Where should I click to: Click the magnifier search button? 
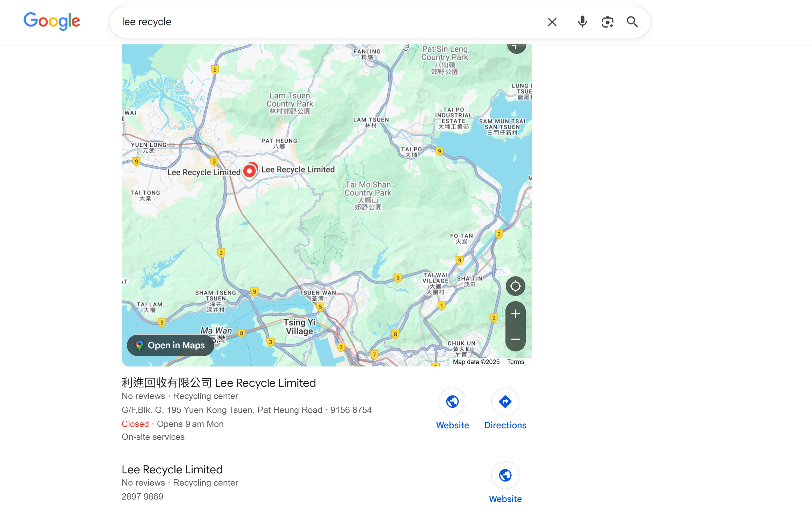[632, 22]
